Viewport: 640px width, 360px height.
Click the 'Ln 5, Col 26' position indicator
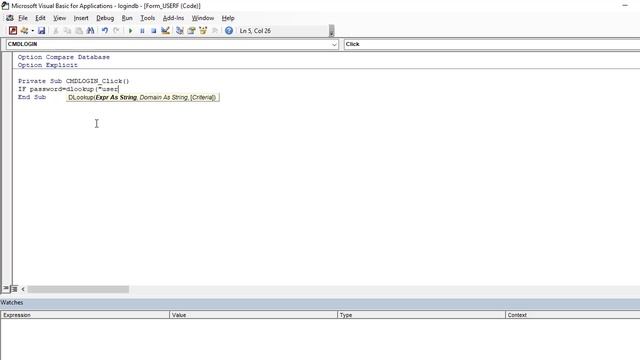point(255,31)
